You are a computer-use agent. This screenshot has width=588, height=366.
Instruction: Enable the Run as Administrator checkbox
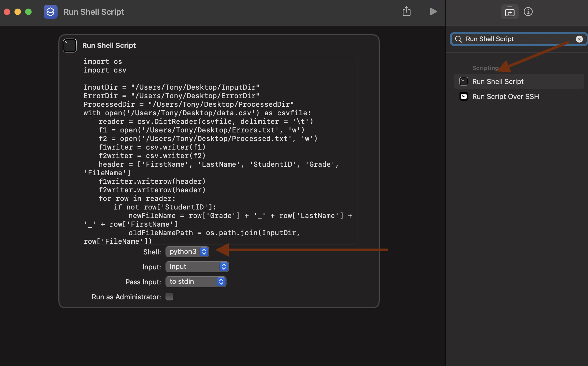tap(169, 297)
